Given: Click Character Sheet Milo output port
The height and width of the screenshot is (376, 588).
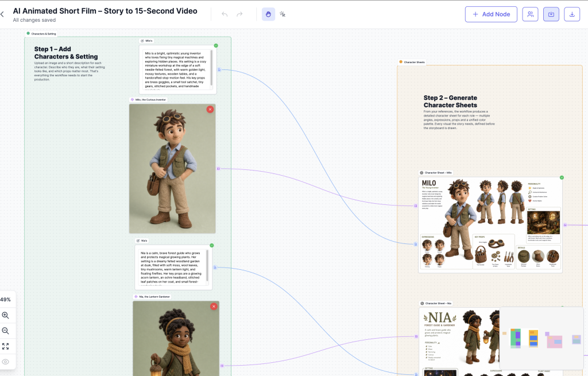Looking at the screenshot, I should point(565,225).
